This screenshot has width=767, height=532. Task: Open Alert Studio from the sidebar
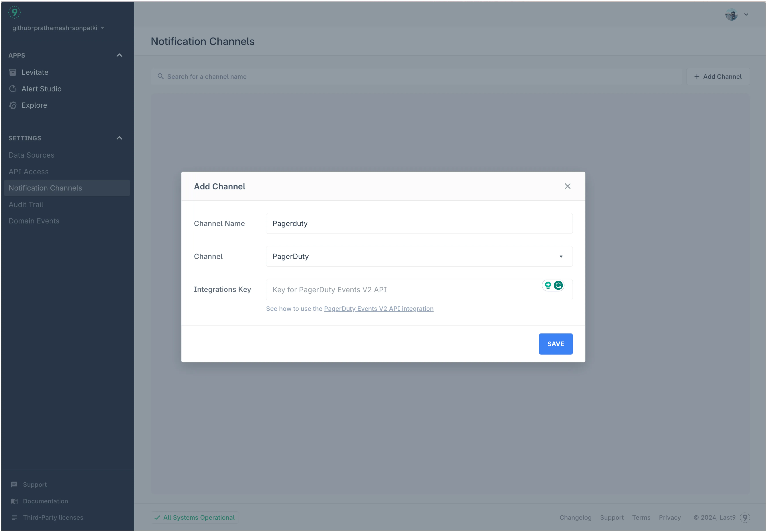41,89
